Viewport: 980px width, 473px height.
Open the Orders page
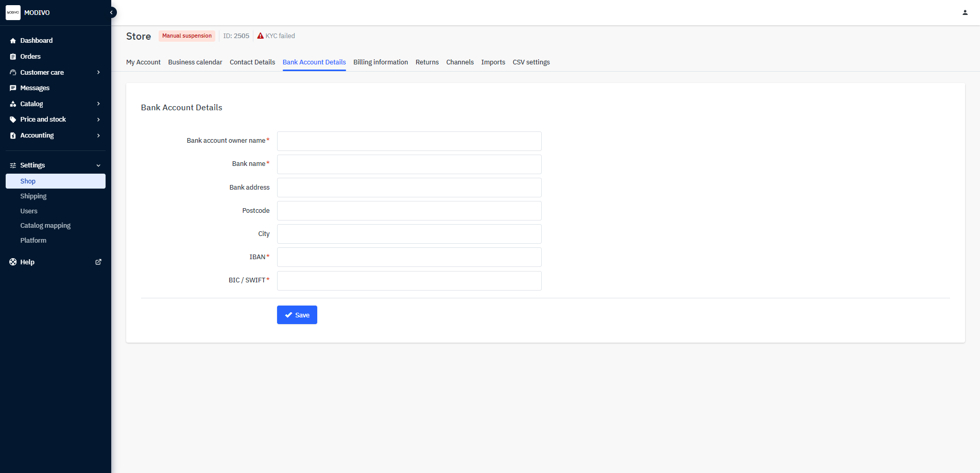[x=30, y=57]
